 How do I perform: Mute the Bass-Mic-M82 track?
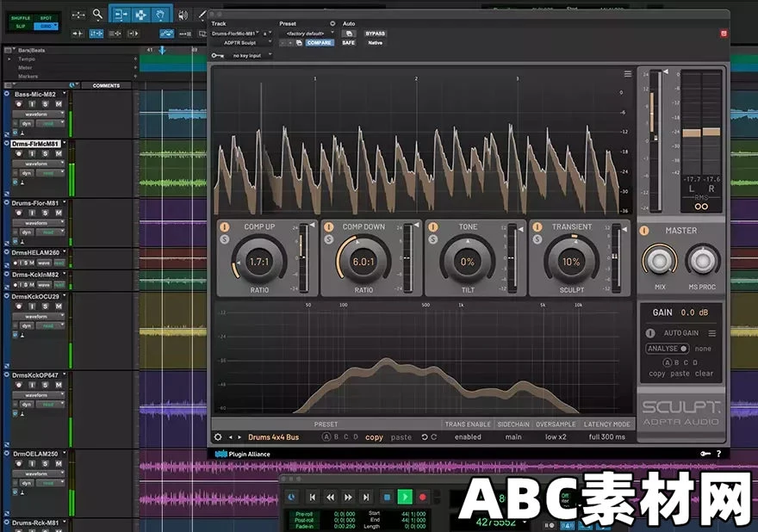point(59,104)
